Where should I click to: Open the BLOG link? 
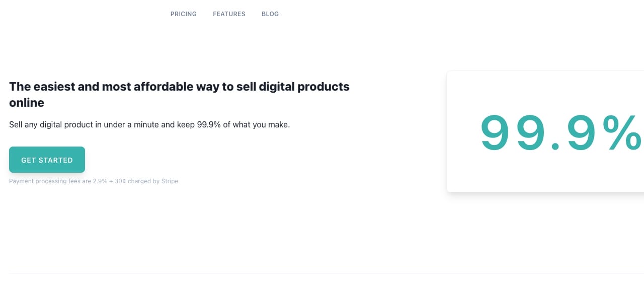pos(270,14)
